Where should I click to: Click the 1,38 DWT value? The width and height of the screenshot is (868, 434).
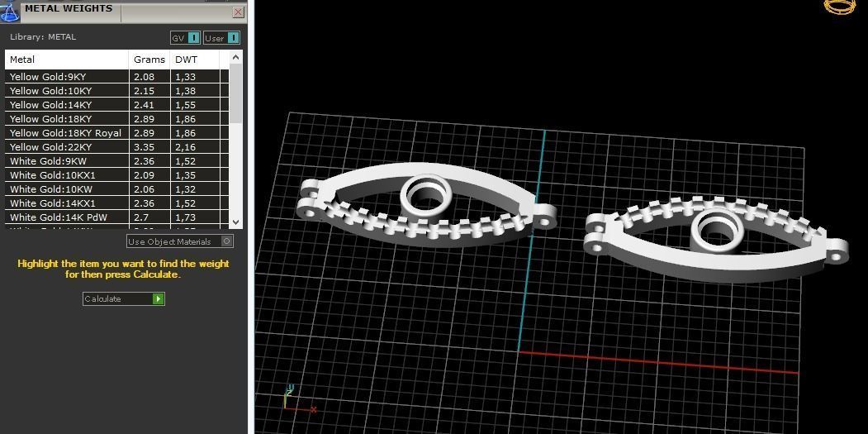pos(186,91)
